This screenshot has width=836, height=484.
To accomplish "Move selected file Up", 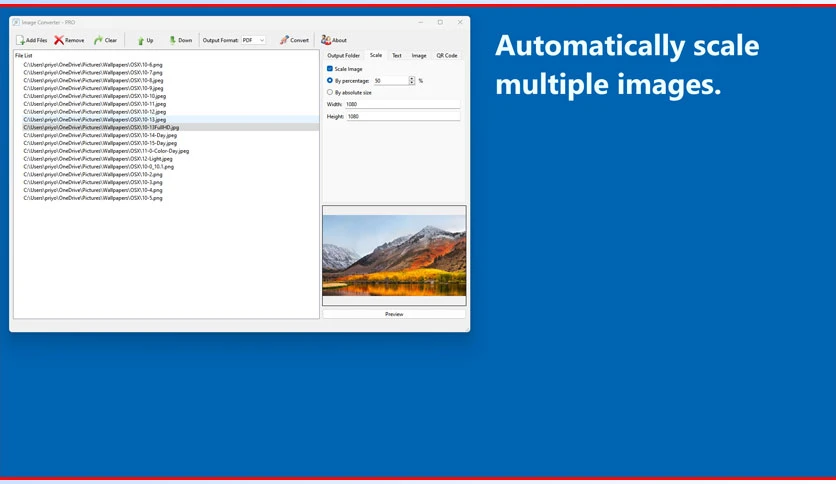I will point(146,40).
